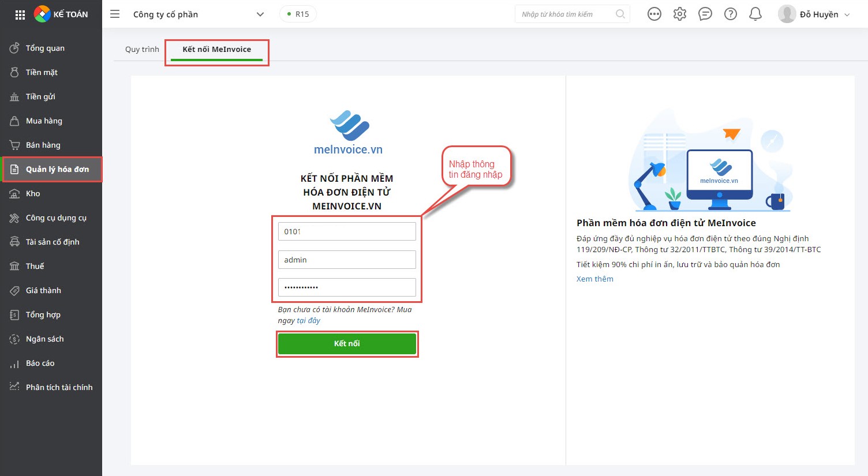Image resolution: width=868 pixels, height=476 pixels.
Task: Open the Phân tích tài chính menu item
Action: click(x=51, y=388)
